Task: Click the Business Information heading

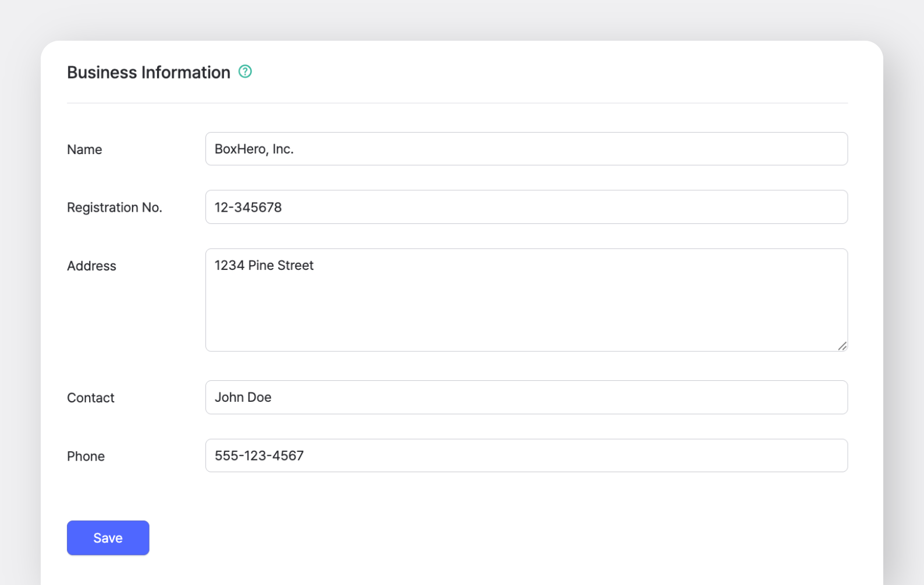Action: (x=148, y=73)
